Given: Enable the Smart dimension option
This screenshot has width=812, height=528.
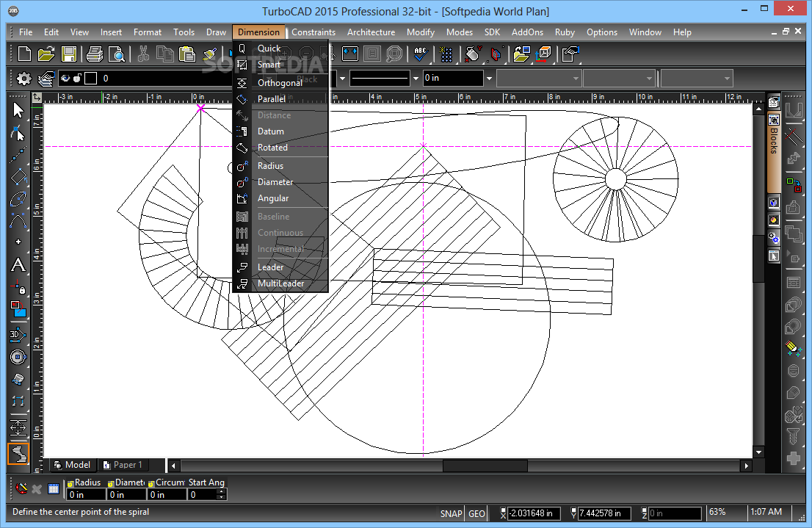Looking at the screenshot, I should [269, 65].
